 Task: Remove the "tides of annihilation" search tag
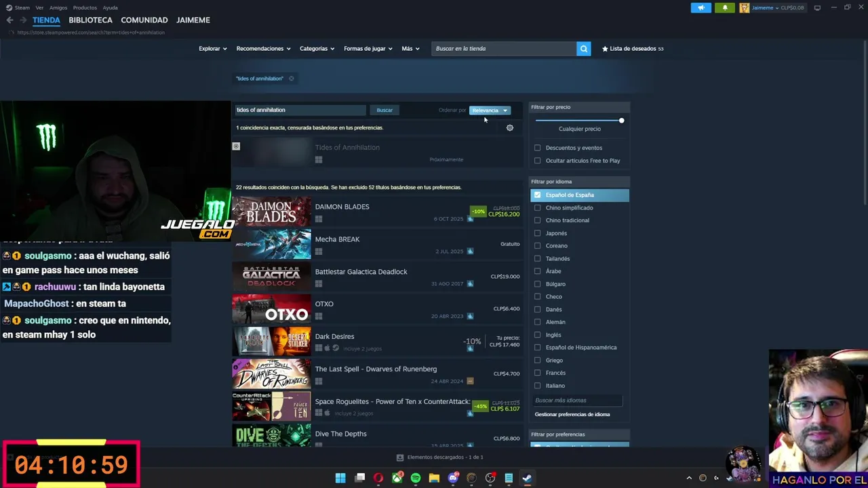pyautogui.click(x=292, y=79)
